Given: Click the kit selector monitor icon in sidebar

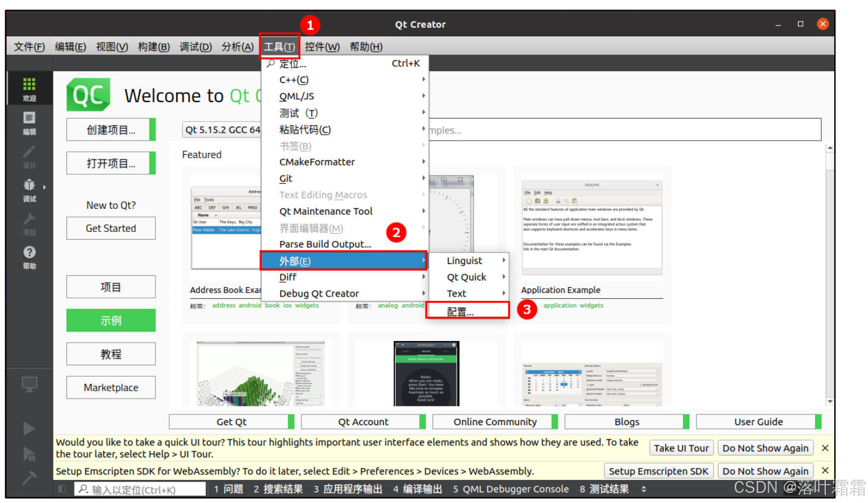Looking at the screenshot, I should [29, 384].
